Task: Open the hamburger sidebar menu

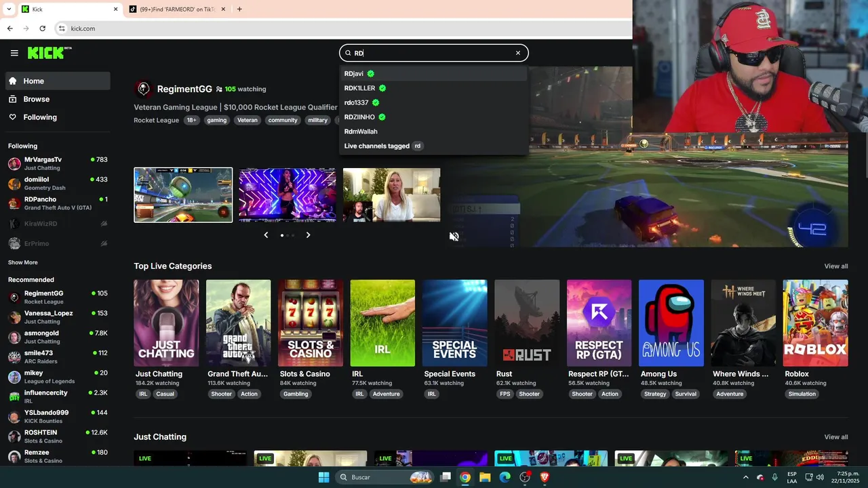Action: tap(14, 53)
